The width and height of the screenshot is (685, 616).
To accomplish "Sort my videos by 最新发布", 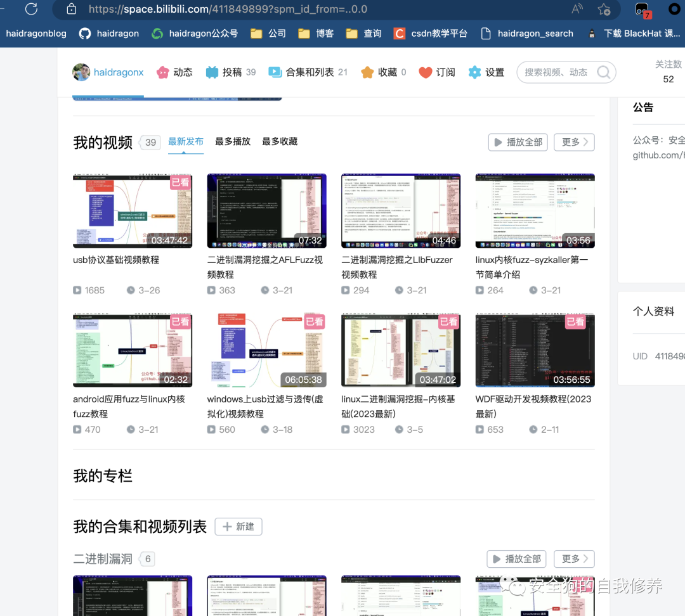I will (186, 141).
